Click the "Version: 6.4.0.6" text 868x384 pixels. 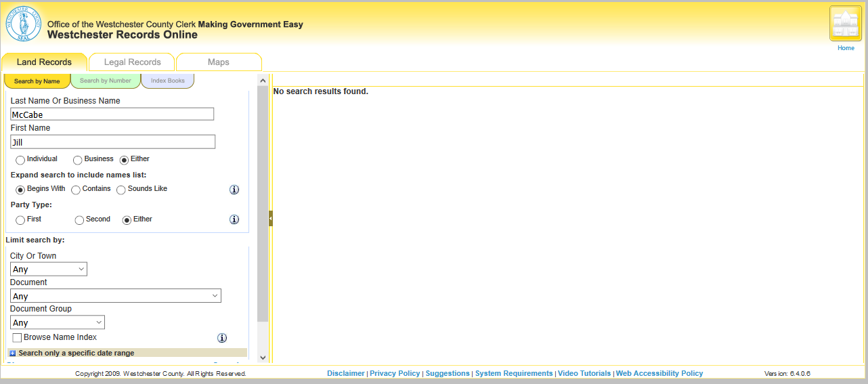coord(787,374)
